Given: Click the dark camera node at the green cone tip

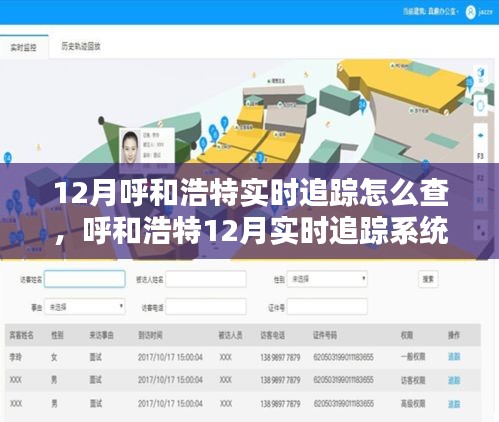Looking at the screenshot, I should [101, 120].
